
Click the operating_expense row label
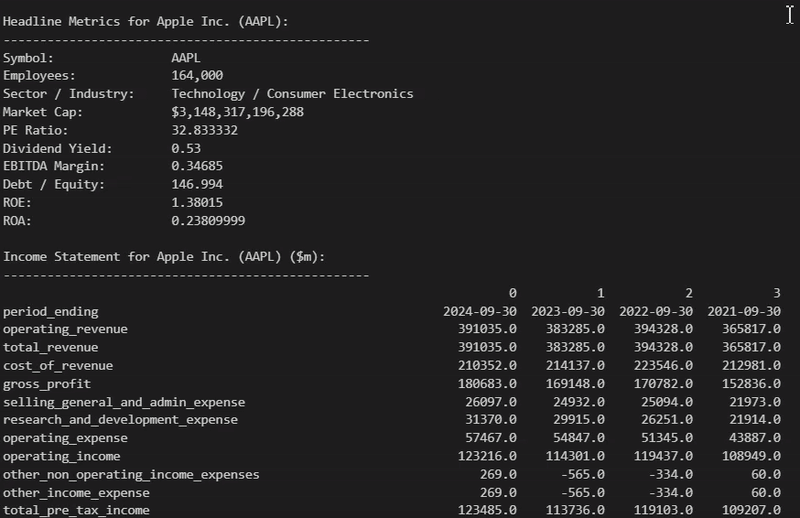pos(65,438)
